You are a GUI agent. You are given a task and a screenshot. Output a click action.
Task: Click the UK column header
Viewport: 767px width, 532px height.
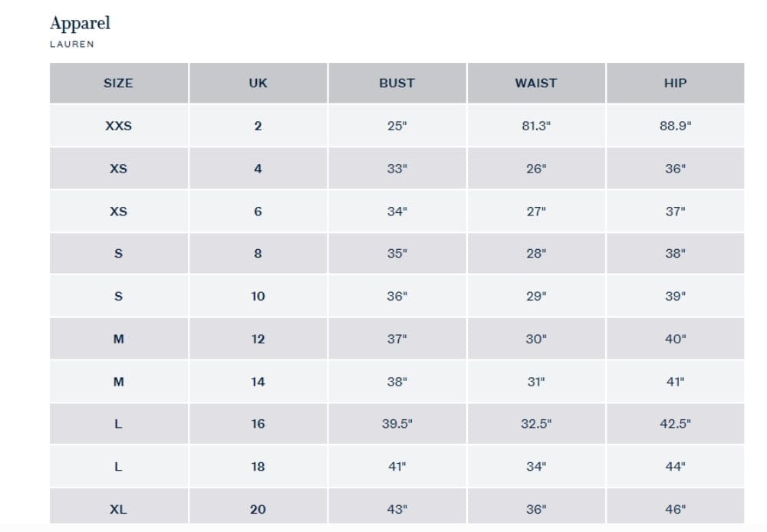[x=258, y=83]
